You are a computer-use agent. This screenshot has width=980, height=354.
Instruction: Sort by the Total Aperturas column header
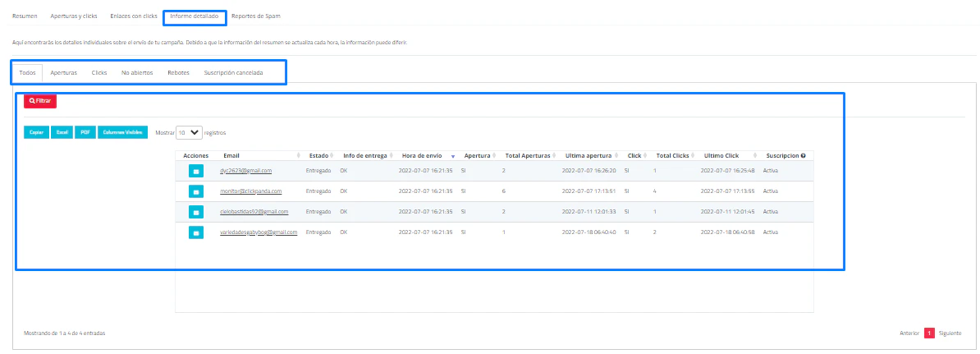(x=530, y=155)
